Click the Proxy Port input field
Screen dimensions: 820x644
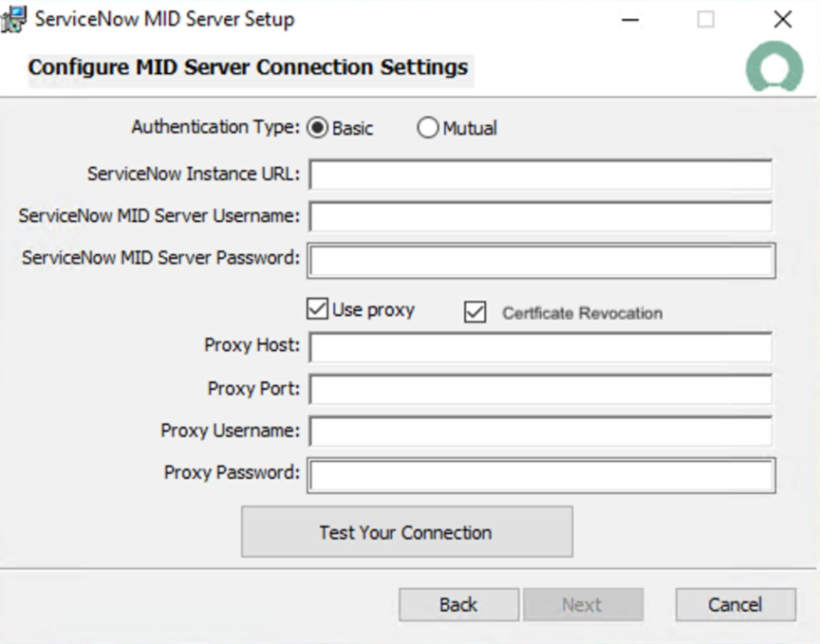pyautogui.click(x=541, y=389)
